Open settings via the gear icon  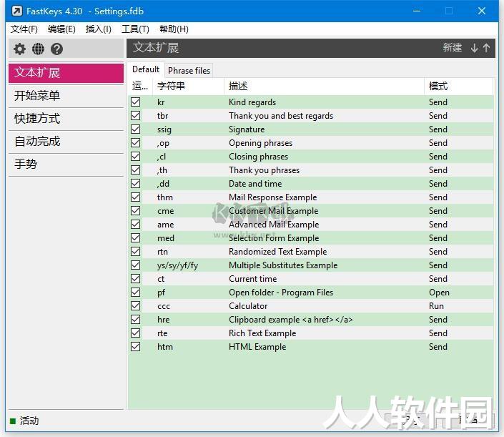pyautogui.click(x=19, y=49)
